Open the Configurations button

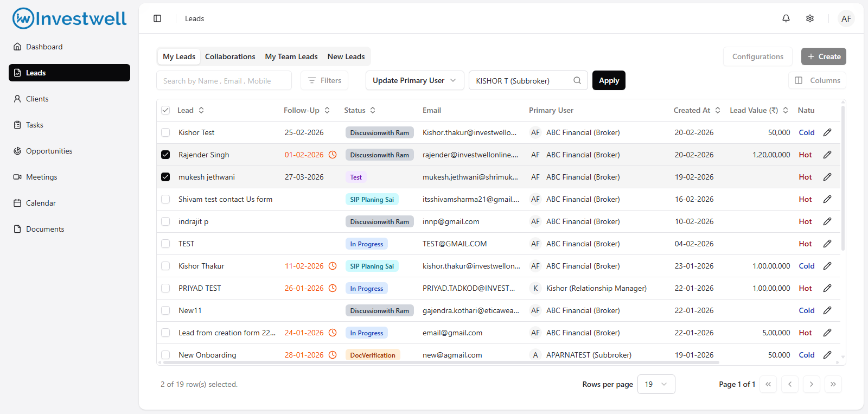(758, 56)
